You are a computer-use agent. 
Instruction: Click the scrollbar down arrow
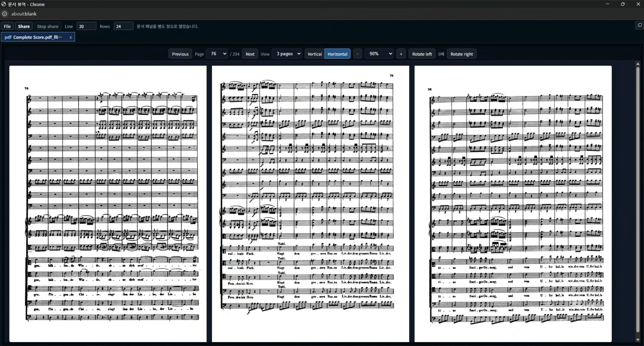point(638,340)
